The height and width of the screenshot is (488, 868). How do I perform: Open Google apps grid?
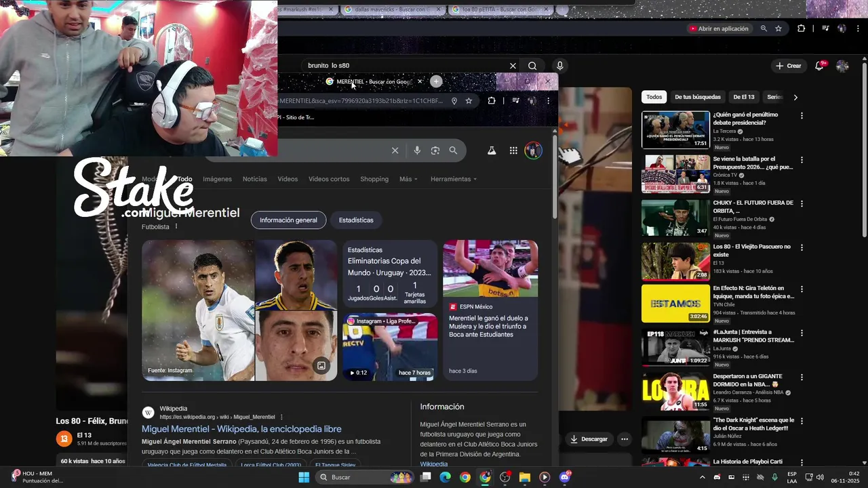pyautogui.click(x=513, y=150)
